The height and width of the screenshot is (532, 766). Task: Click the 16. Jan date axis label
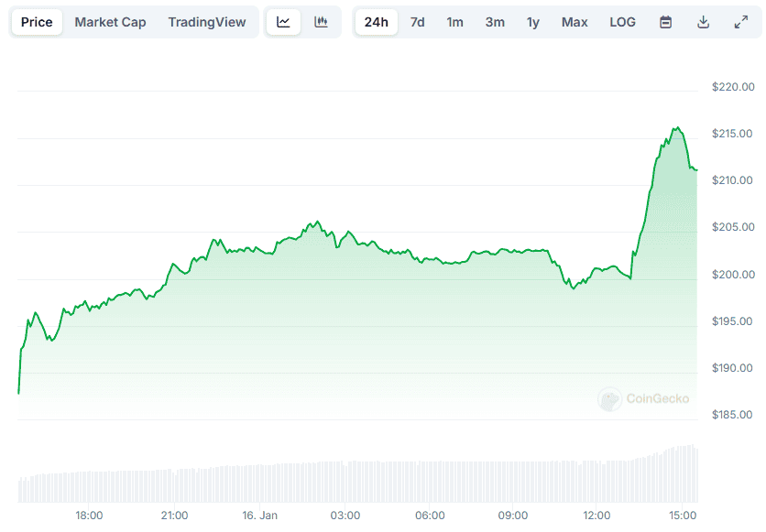pyautogui.click(x=259, y=516)
